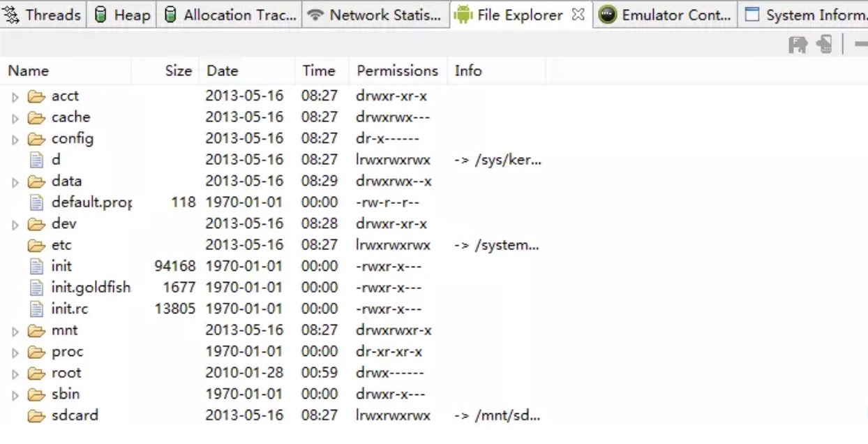Select the init.rc file icon
Screen dimensions: 868x444
[x=36, y=309]
